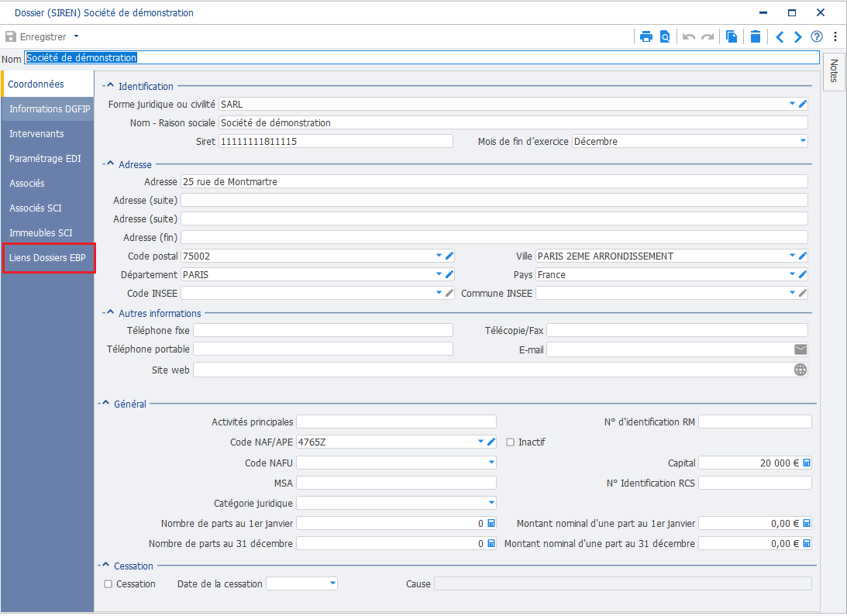Switch to the Paramétrage EDI tab
847x616 pixels.
tap(48, 158)
